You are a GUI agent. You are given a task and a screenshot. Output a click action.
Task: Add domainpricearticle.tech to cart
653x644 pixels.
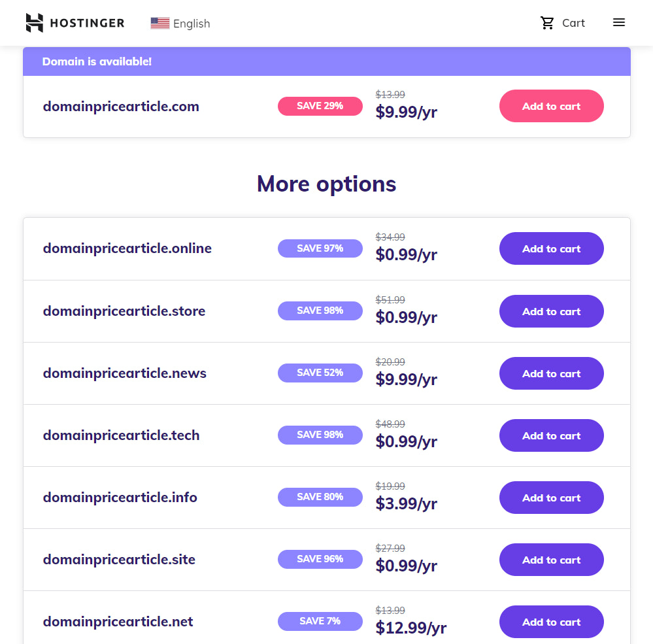551,435
